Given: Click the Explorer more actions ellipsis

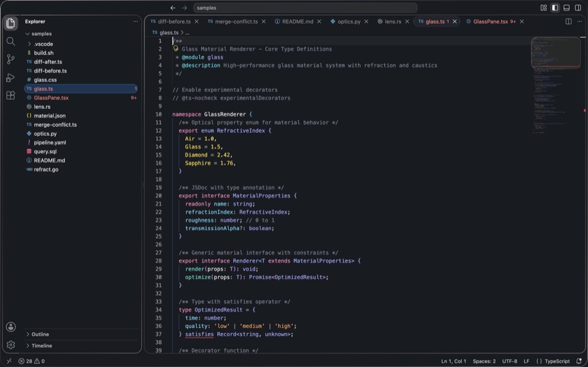Looking at the screenshot, I should click(x=135, y=22).
